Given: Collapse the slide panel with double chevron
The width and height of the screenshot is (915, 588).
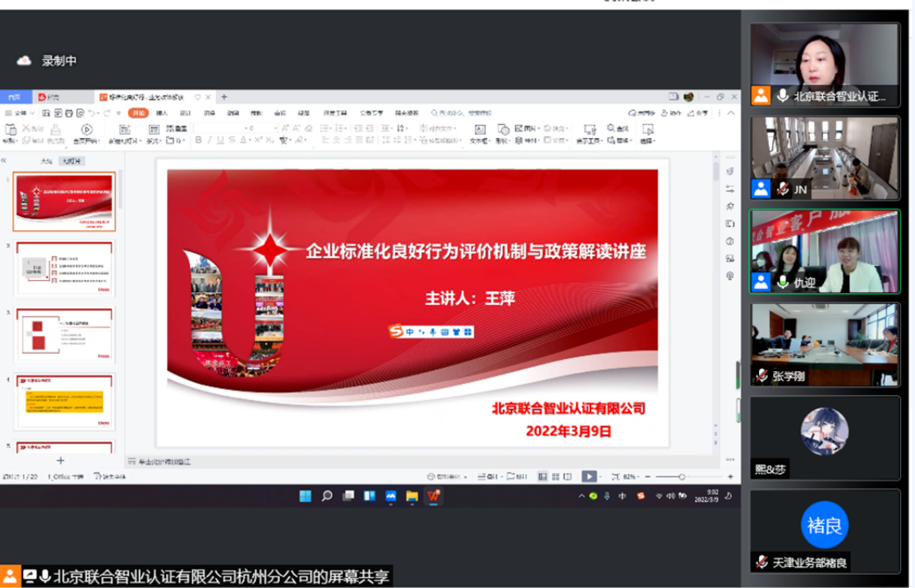Looking at the screenshot, I should coord(4,160).
